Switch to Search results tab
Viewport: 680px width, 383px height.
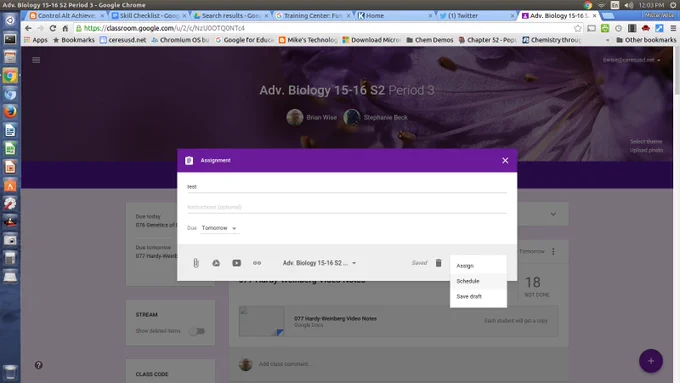pos(230,16)
